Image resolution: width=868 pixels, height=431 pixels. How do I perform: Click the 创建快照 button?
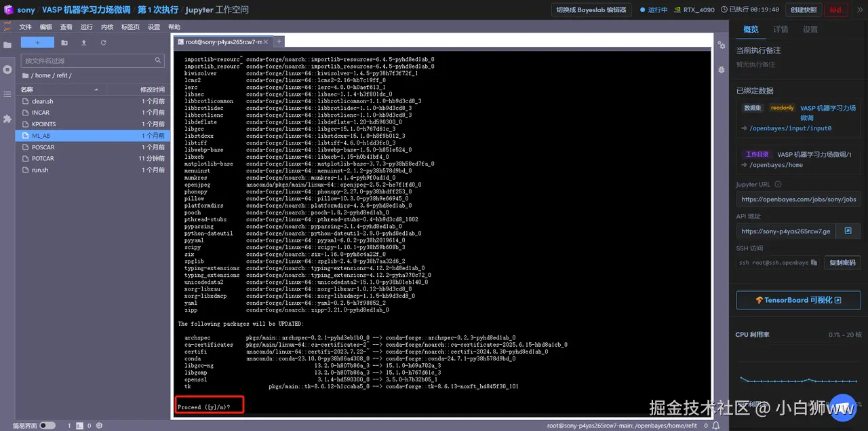point(804,10)
